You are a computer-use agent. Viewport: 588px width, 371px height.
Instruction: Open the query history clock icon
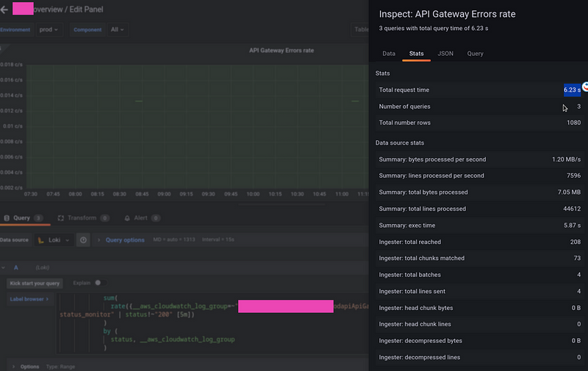click(x=83, y=239)
